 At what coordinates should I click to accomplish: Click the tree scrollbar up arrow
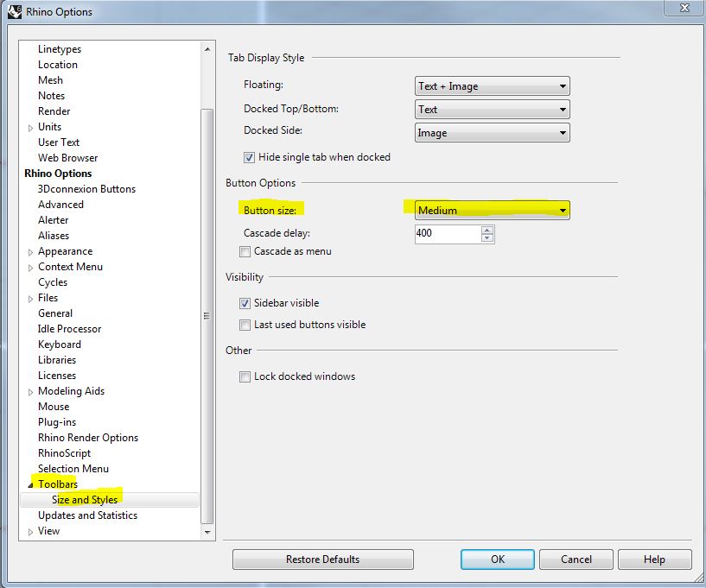pos(207,49)
